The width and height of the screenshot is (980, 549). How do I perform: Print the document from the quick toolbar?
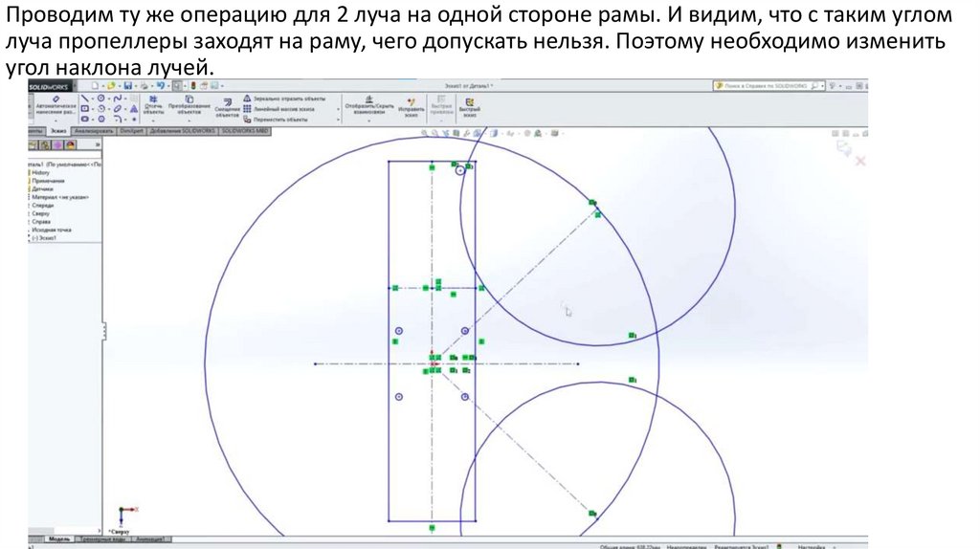[144, 85]
